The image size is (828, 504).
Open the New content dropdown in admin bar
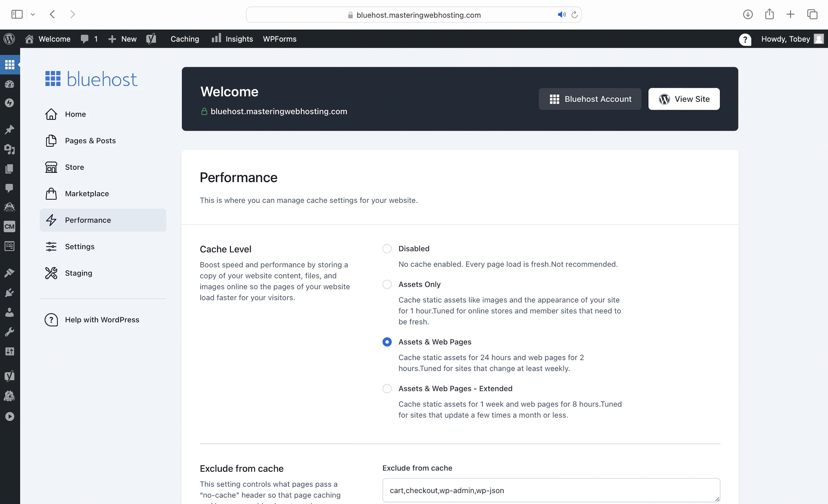[x=122, y=39]
